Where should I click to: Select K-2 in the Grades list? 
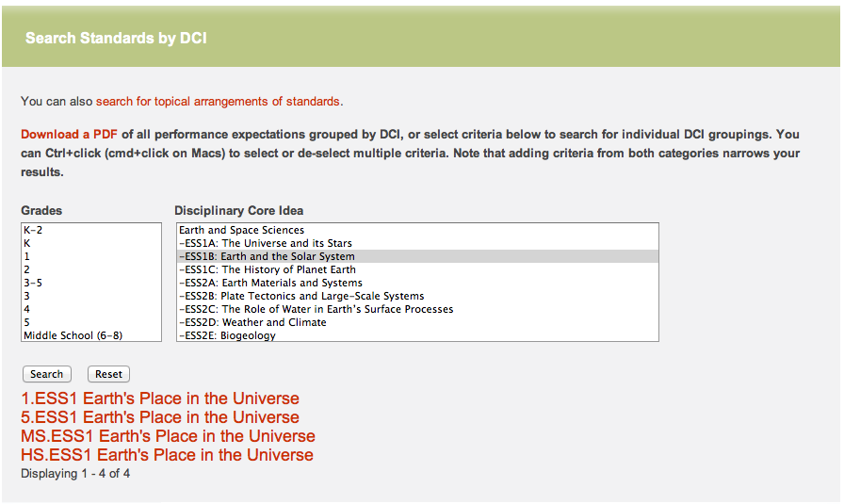[91, 230]
